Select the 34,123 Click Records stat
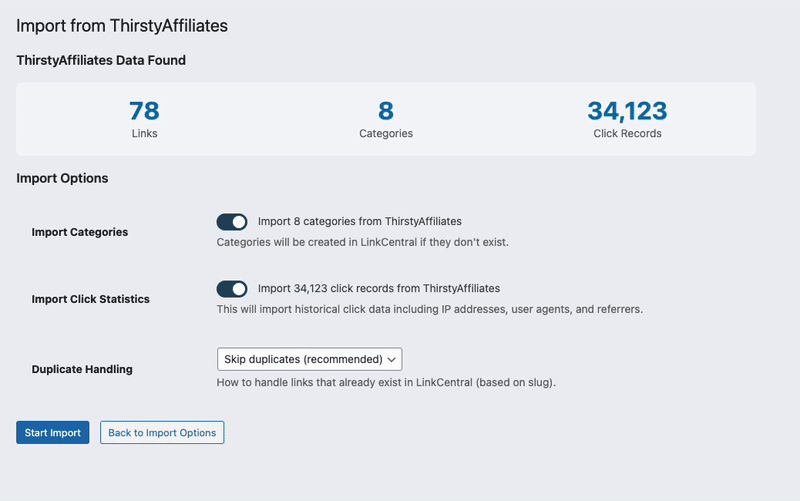Screen dimensions: 800x501 point(627,111)
